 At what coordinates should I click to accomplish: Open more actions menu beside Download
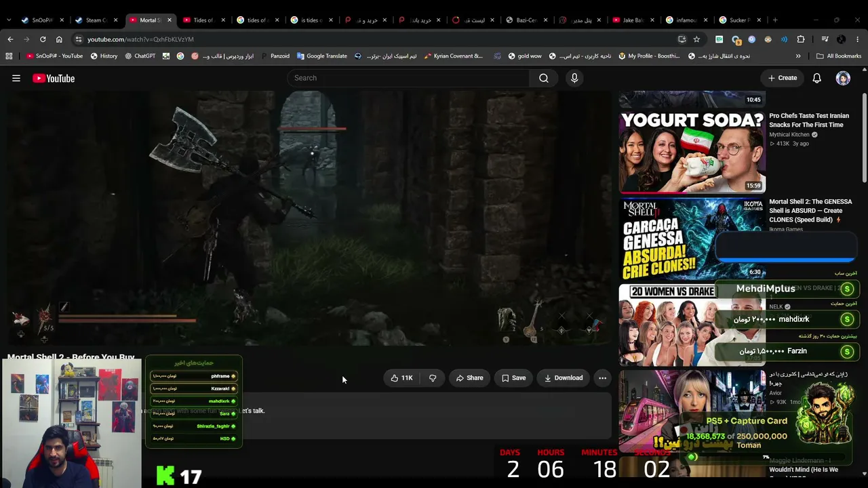602,378
